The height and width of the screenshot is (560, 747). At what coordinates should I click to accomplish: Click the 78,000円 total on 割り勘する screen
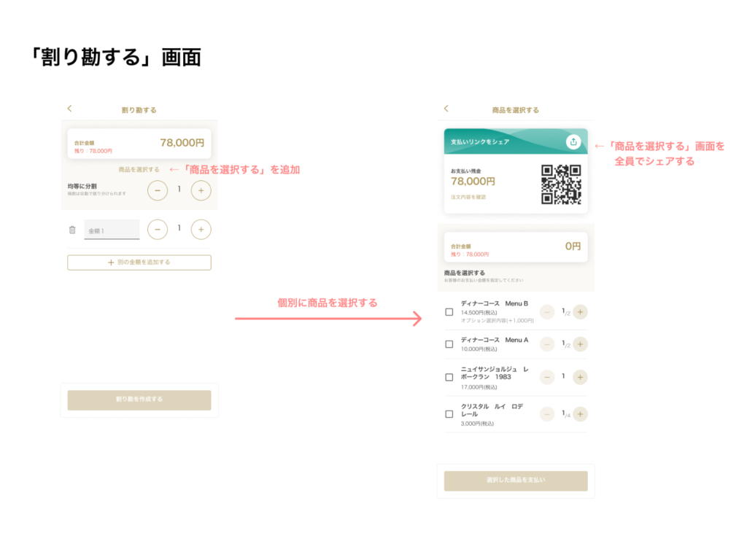182,143
